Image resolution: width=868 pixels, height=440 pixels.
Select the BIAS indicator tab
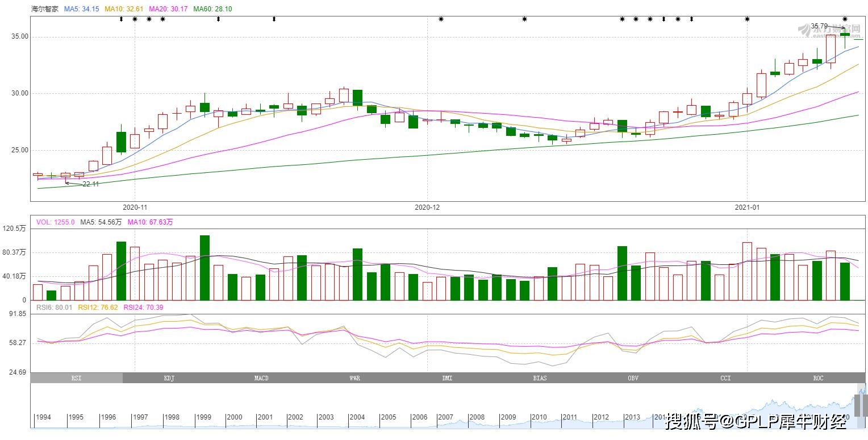pyautogui.click(x=540, y=378)
